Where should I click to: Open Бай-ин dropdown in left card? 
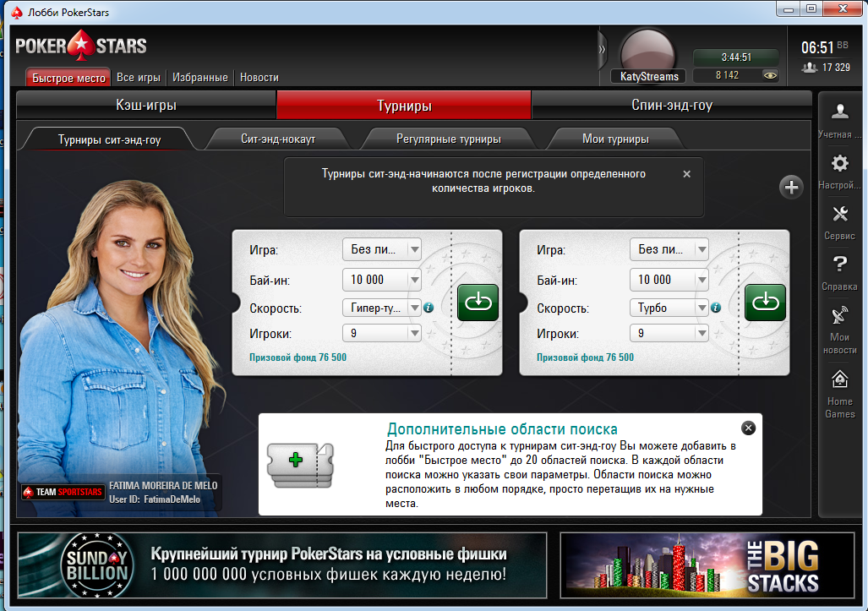point(382,280)
